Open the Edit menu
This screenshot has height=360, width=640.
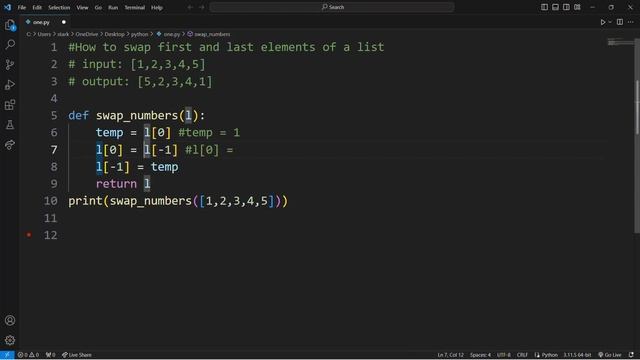click(x=37, y=7)
